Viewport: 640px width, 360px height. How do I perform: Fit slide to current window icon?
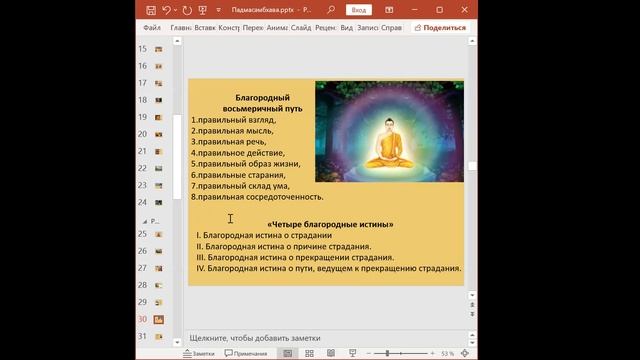[464, 353]
